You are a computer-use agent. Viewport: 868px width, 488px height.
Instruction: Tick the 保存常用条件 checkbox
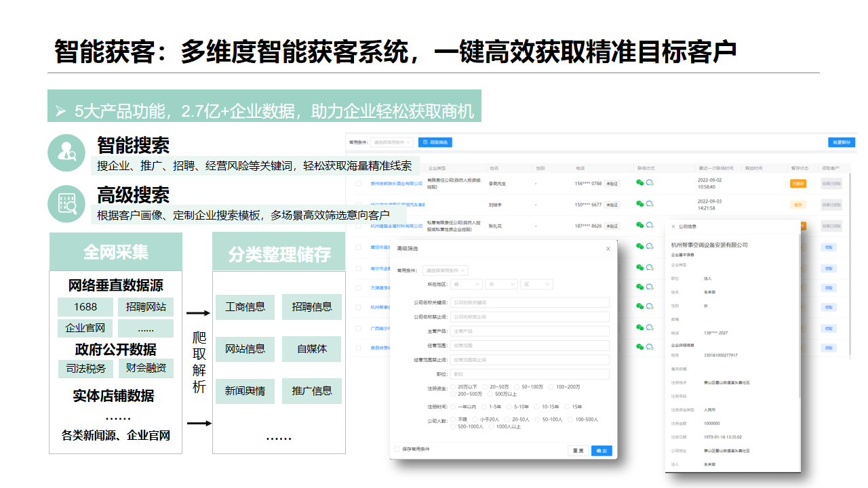tap(397, 449)
